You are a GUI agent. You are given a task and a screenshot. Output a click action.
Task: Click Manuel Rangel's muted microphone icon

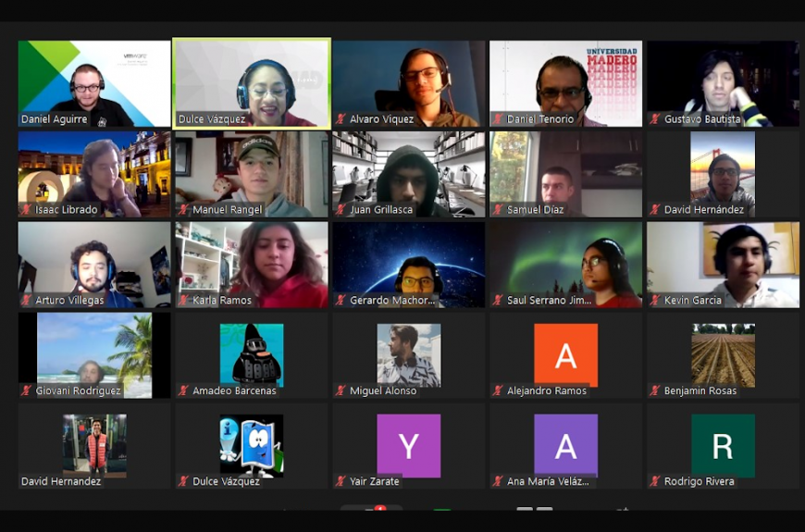point(183,210)
